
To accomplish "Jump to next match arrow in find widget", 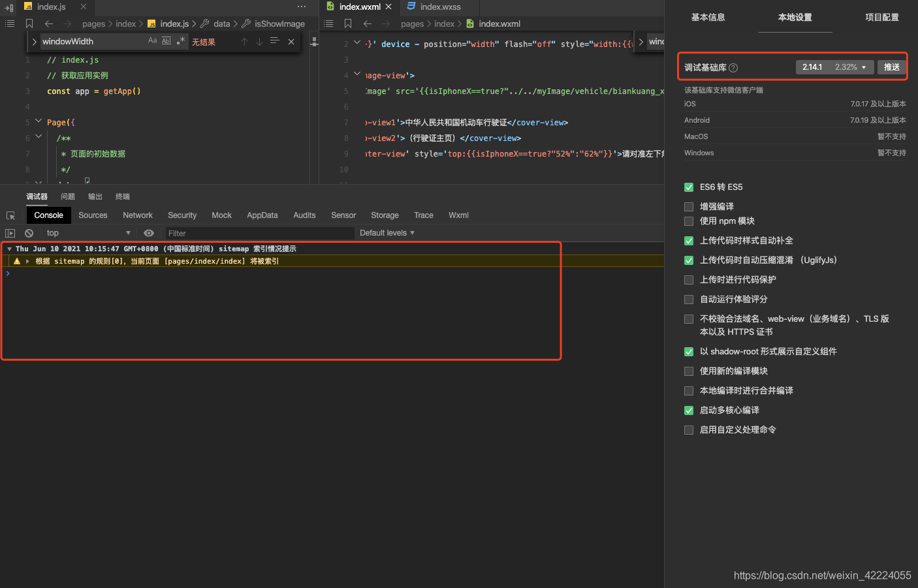I will 259,41.
